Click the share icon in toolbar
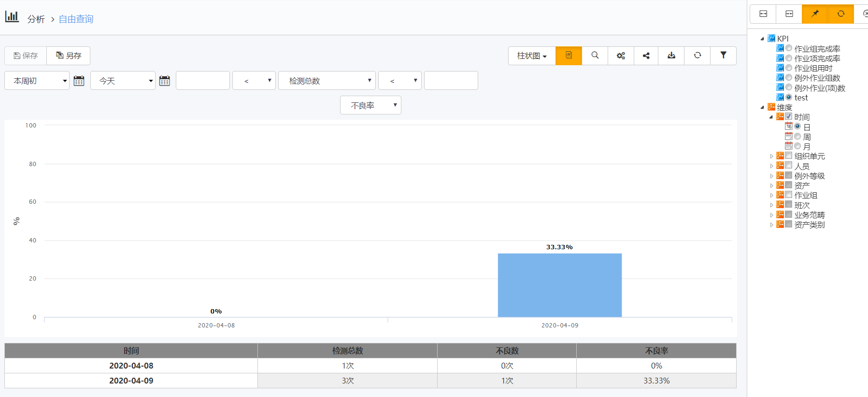Viewport: 868px width, 397px height. (x=646, y=56)
